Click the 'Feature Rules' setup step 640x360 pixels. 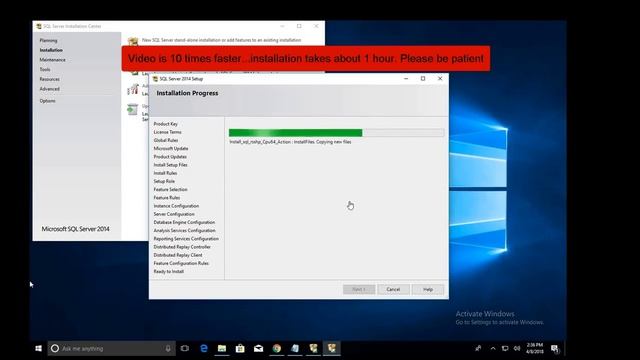click(x=167, y=198)
